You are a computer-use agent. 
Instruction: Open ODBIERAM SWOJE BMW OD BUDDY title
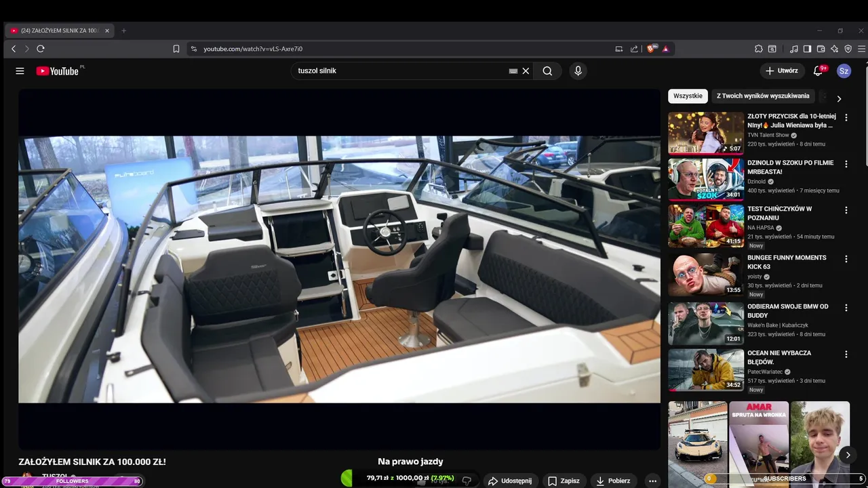tap(788, 310)
